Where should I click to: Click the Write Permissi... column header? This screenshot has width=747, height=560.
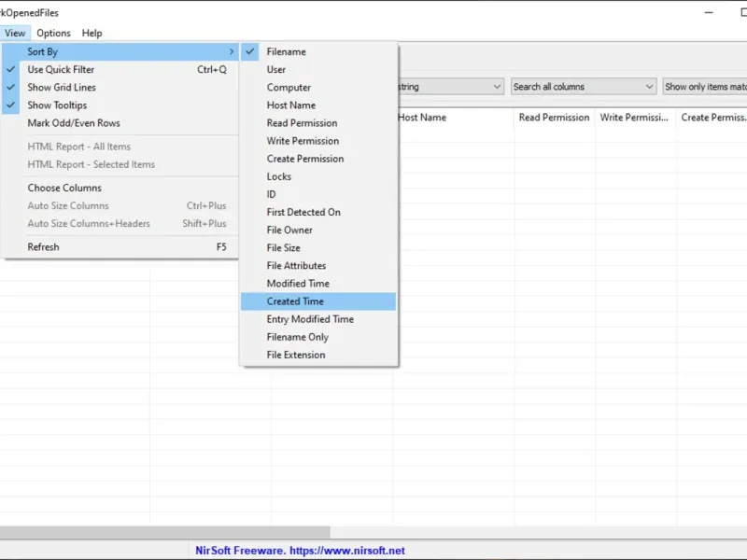tap(636, 118)
